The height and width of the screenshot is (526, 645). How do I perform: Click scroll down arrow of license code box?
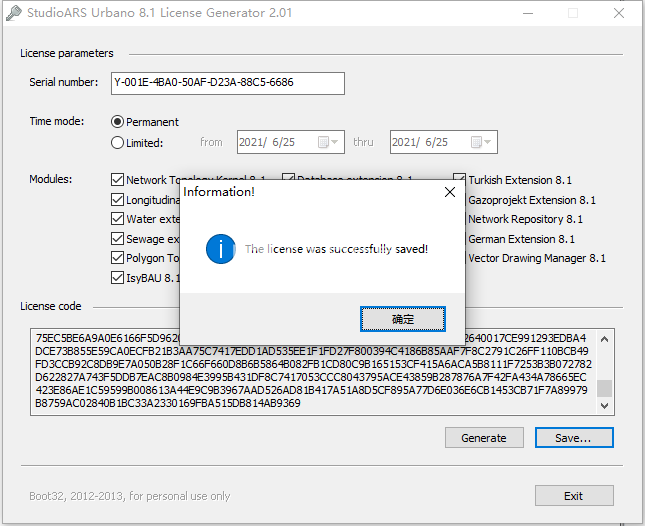pos(604,406)
